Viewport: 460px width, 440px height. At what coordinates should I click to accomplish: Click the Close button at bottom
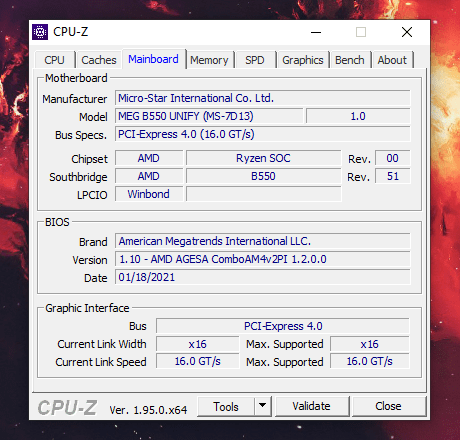[x=388, y=406]
